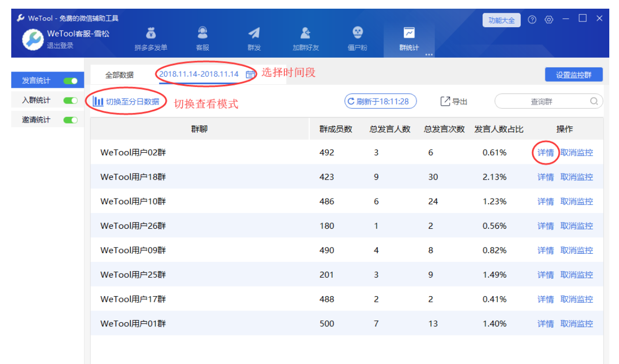Open 邀请统计 in the sidebar
The image size is (619, 364).
tap(36, 120)
